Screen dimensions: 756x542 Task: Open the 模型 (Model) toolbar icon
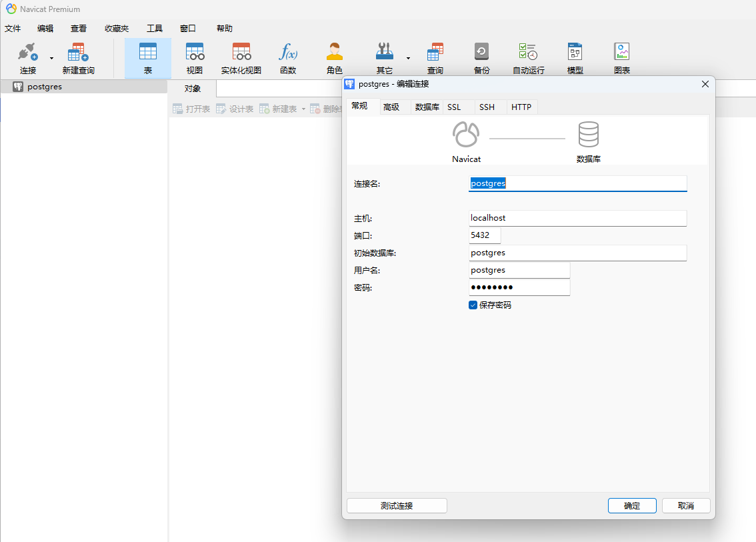575,58
